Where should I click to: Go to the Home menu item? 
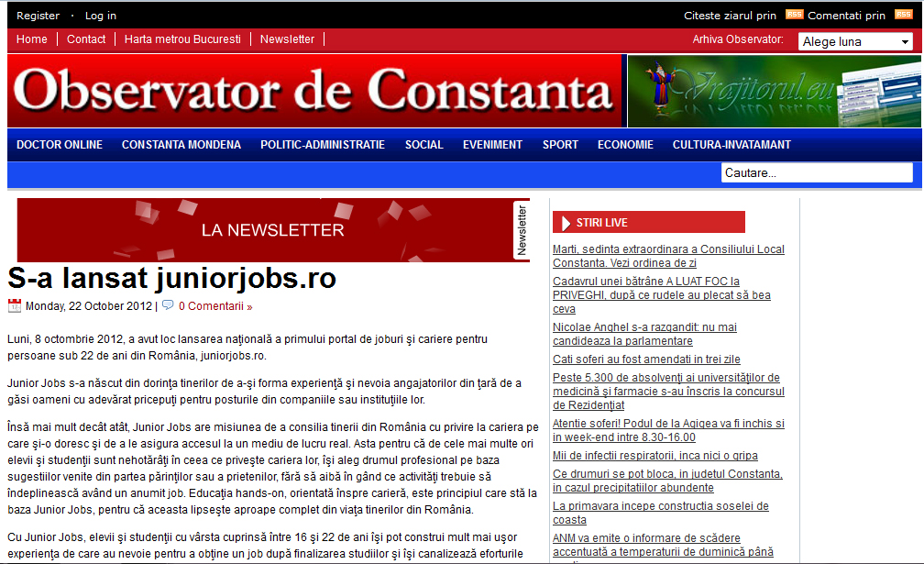[32, 39]
